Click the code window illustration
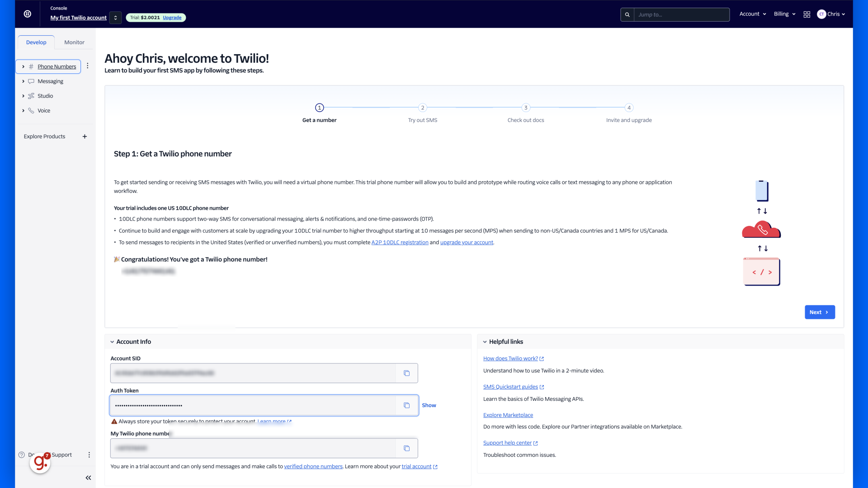Viewport: 868px width, 488px height. click(x=762, y=272)
